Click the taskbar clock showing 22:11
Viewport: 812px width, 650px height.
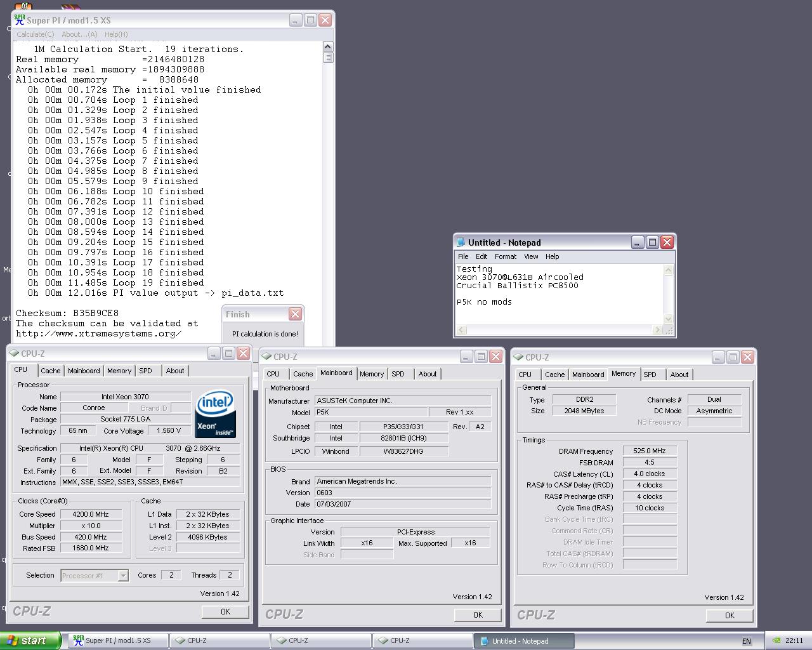pyautogui.click(x=794, y=641)
